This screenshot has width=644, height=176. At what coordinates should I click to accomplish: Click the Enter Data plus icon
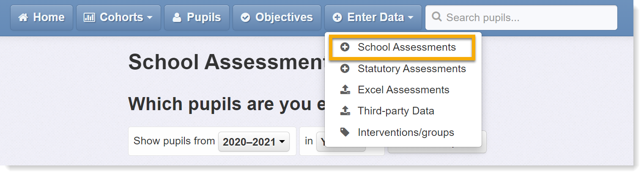click(337, 18)
